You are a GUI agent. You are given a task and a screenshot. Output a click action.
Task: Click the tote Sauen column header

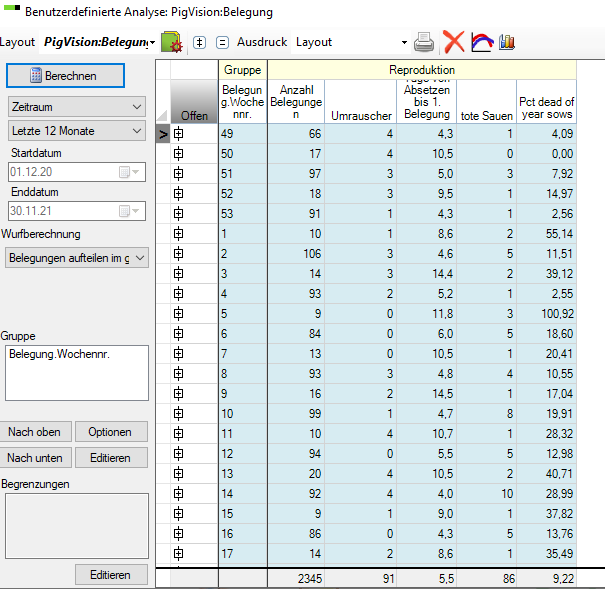pyautogui.click(x=487, y=101)
